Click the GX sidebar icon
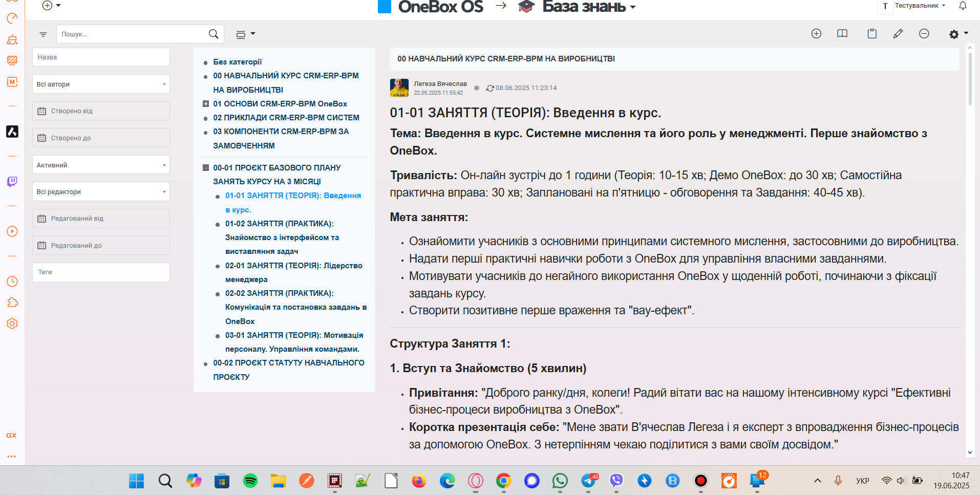The height and width of the screenshot is (495, 980). 11,436
